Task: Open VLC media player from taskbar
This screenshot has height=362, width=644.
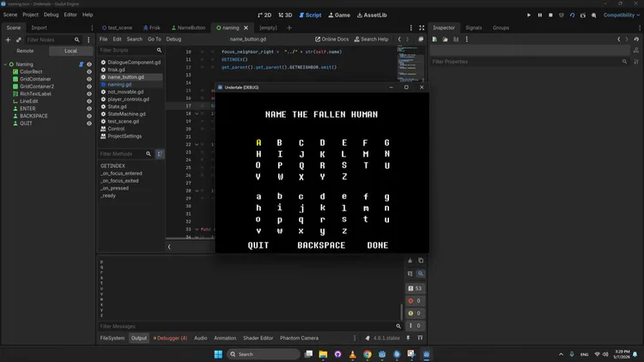Action: (352, 354)
